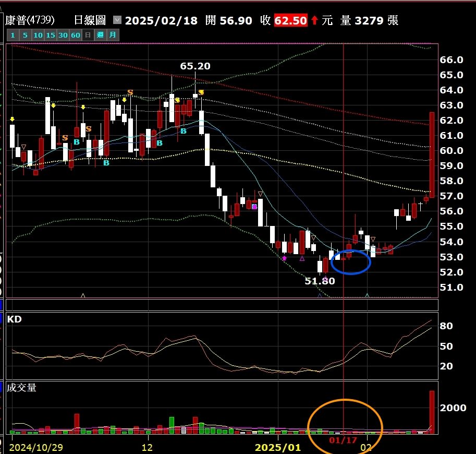Choose the 30-minute timeframe
The width and height of the screenshot is (476, 454).
(63, 35)
